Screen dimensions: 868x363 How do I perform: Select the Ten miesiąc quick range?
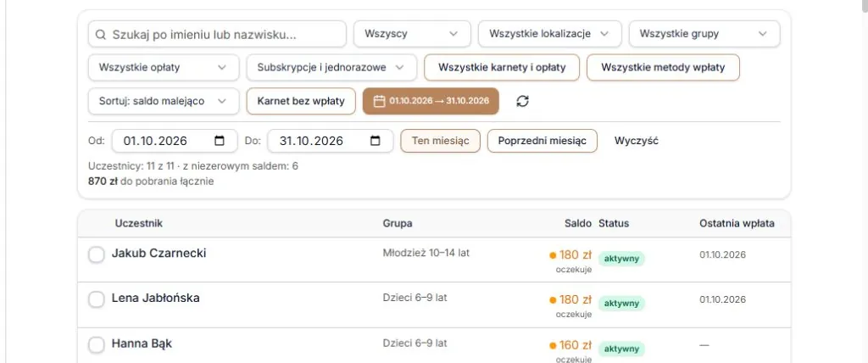[440, 141]
